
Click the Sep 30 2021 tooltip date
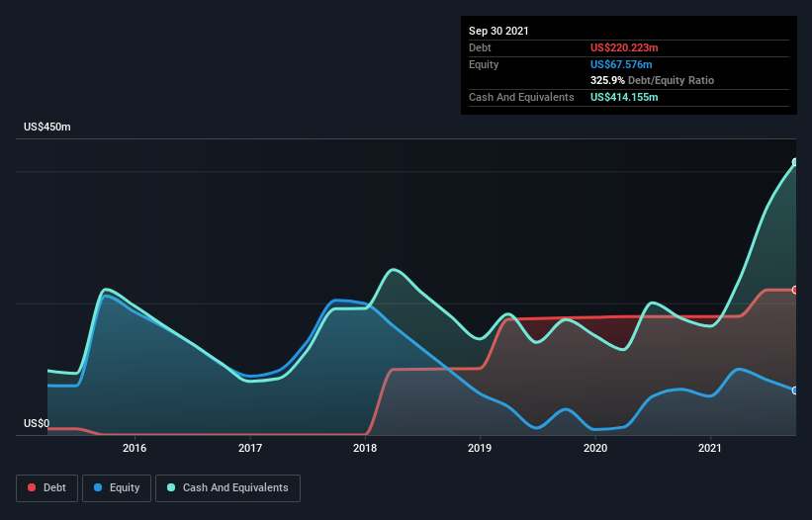coord(498,31)
